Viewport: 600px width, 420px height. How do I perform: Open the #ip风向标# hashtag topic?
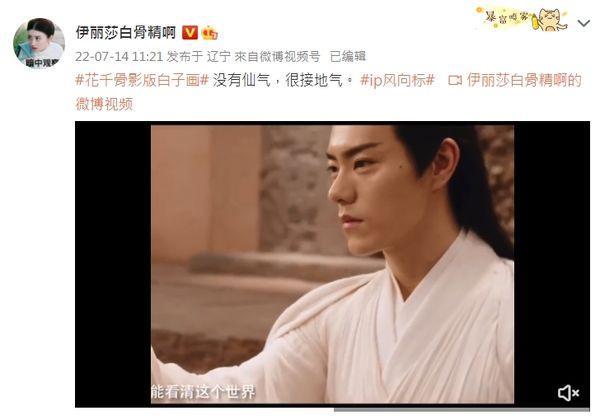(x=397, y=81)
